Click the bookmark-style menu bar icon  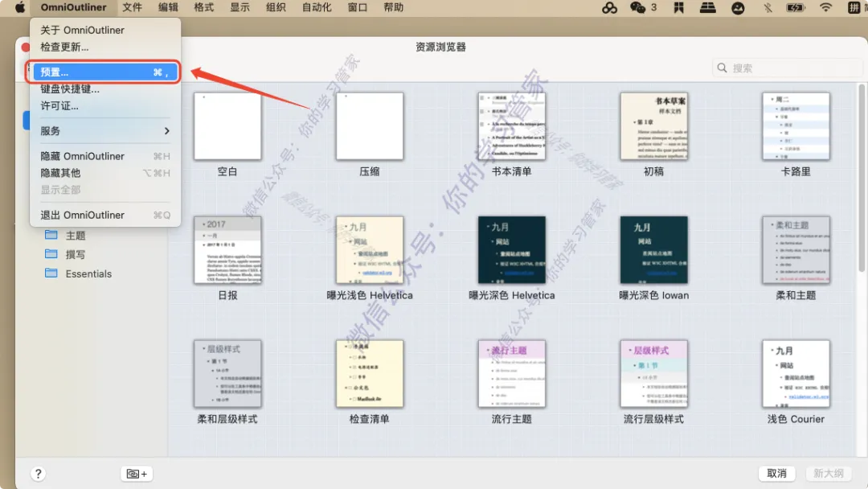click(678, 7)
